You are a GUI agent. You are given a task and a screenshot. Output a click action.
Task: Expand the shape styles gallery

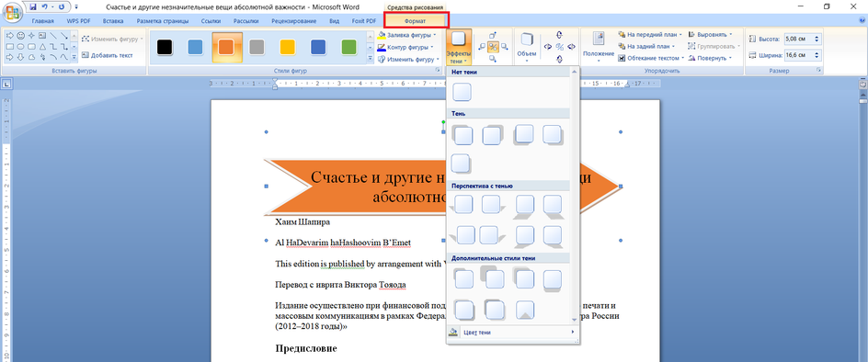371,59
